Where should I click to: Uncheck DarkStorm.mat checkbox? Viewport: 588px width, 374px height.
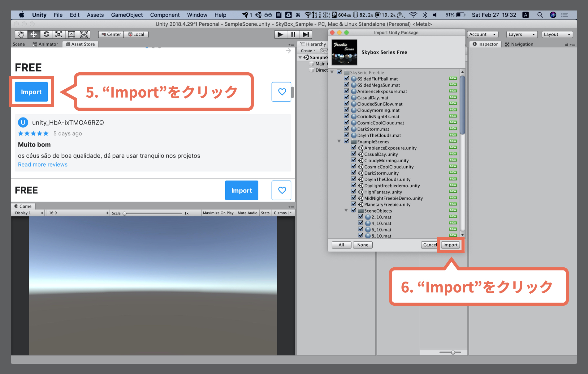pos(347,129)
